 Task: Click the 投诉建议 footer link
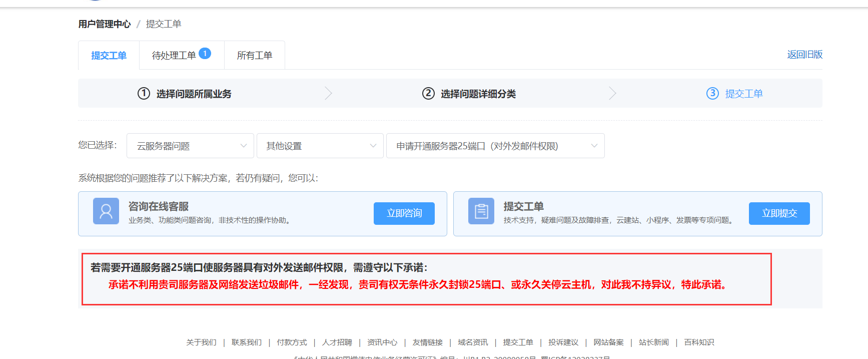[563, 342]
